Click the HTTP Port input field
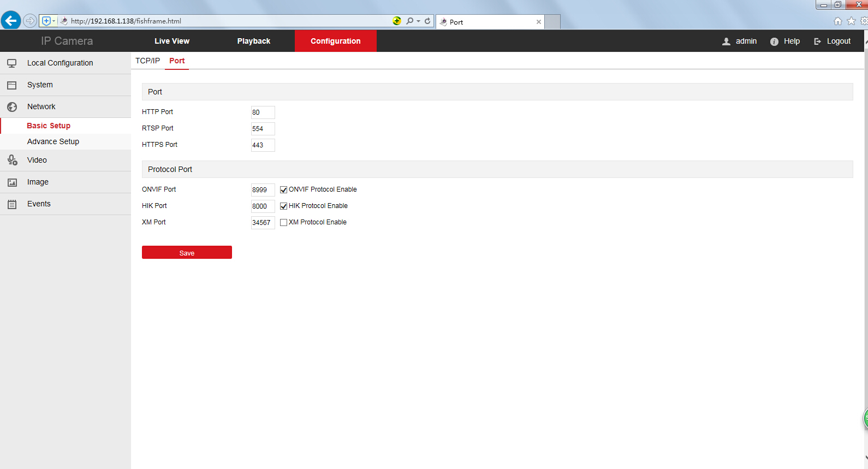Image resolution: width=868 pixels, height=469 pixels. 263,112
